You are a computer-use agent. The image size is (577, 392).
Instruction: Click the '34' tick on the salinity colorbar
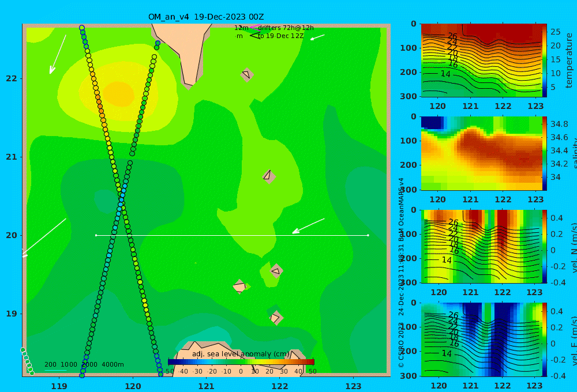click(x=555, y=177)
